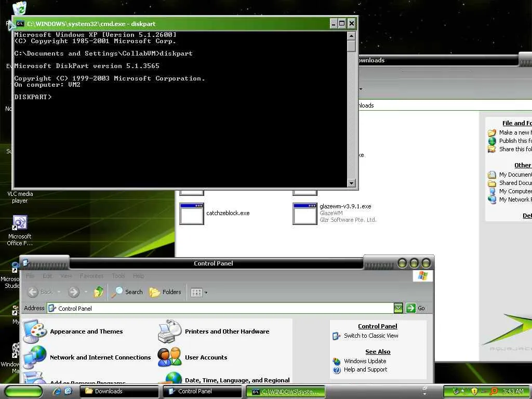Image resolution: width=532 pixels, height=399 pixels.
Task: Click the Windows Update icon in See Also
Action: click(337, 362)
